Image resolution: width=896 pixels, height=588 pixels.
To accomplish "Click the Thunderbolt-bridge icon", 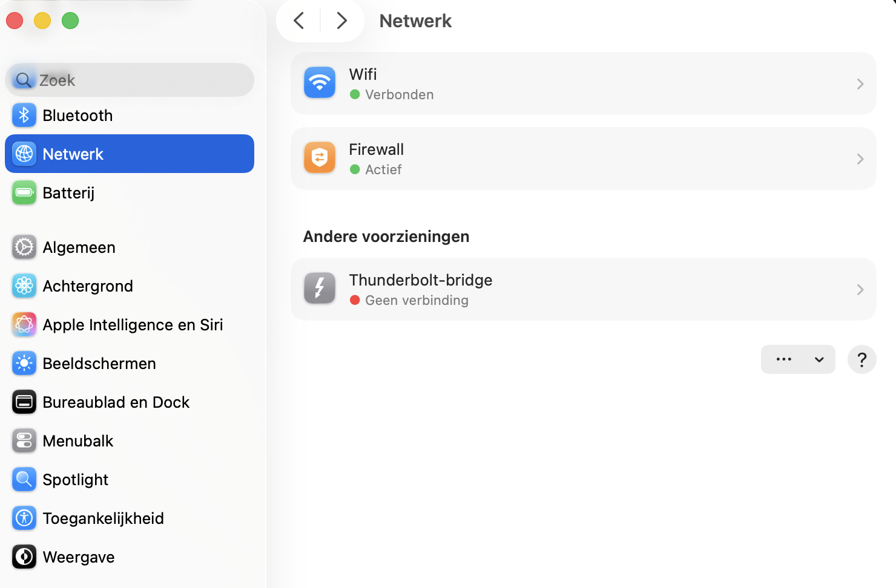I will pos(320,289).
